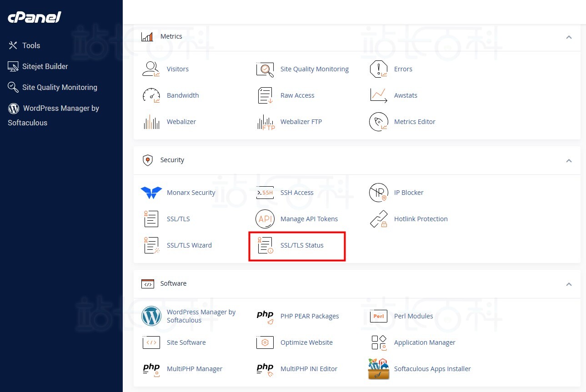586x392 pixels.
Task: Click the Optimize Website link
Action: click(306, 342)
